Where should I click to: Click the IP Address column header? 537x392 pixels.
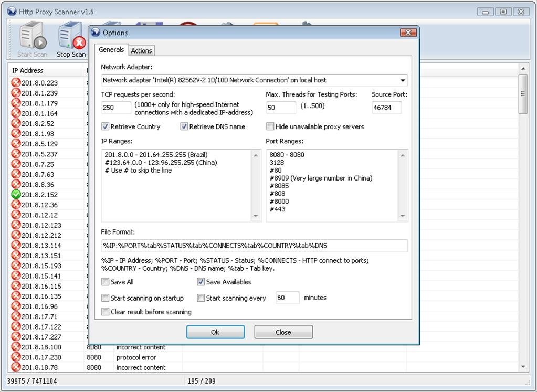coord(47,70)
